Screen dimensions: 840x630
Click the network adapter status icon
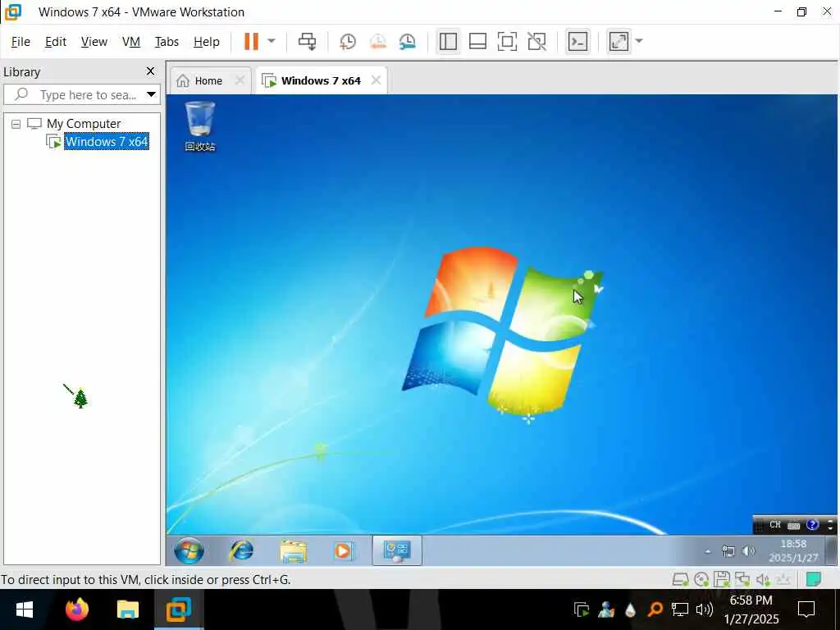[x=742, y=579]
